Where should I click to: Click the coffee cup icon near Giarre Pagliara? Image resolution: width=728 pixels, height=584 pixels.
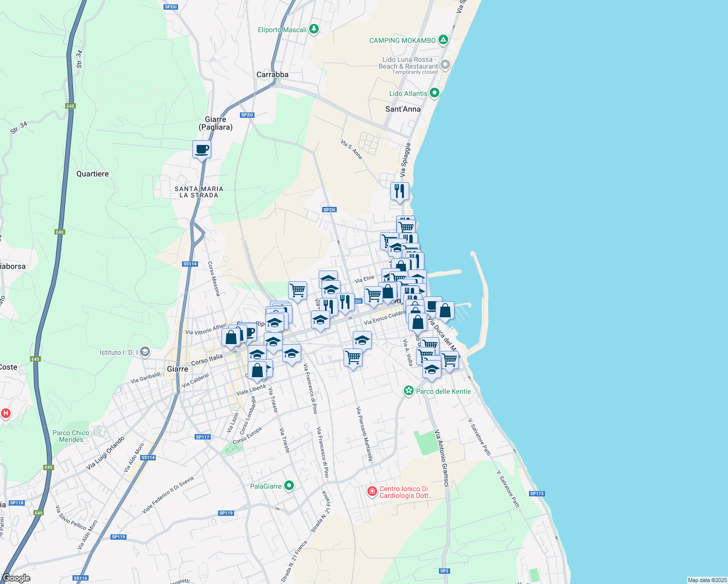tap(201, 150)
